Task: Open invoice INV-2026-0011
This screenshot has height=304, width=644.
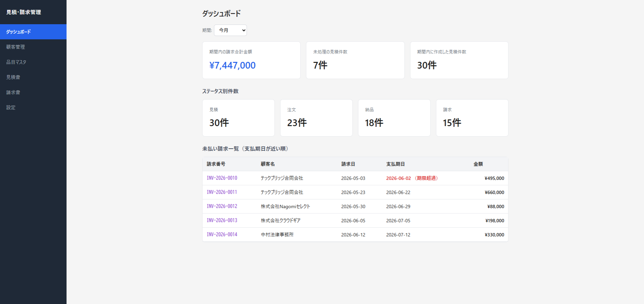Action: pyautogui.click(x=222, y=192)
